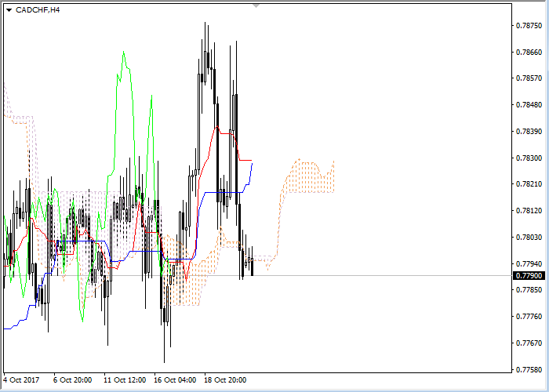Click the current price label 0.77900
Image resolution: width=549 pixels, height=392 pixels.
coord(529,276)
